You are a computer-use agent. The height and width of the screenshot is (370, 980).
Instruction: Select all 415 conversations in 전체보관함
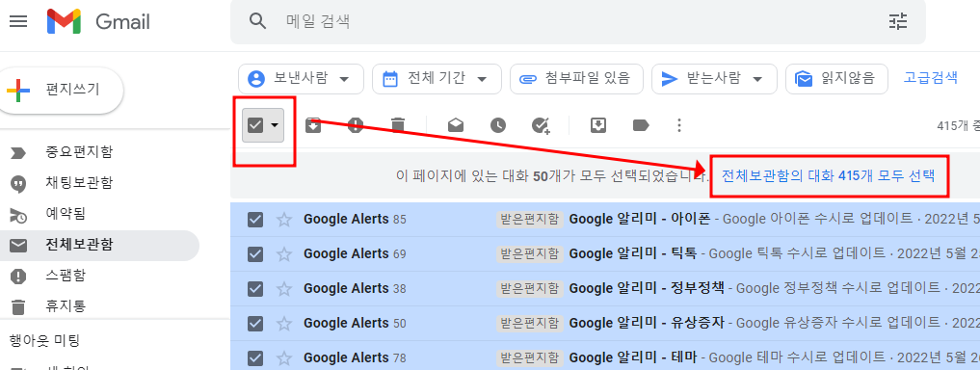pyautogui.click(x=828, y=175)
